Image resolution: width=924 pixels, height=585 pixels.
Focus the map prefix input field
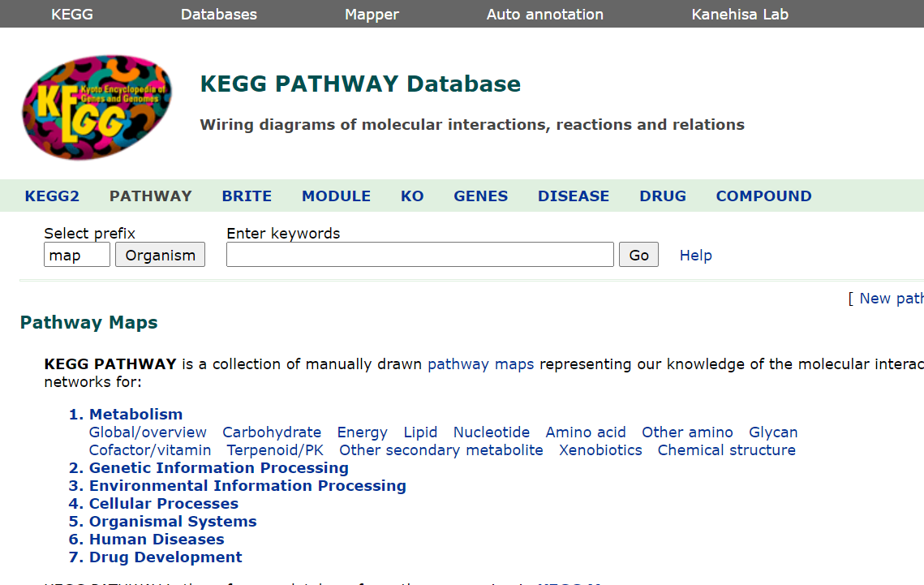(76, 255)
